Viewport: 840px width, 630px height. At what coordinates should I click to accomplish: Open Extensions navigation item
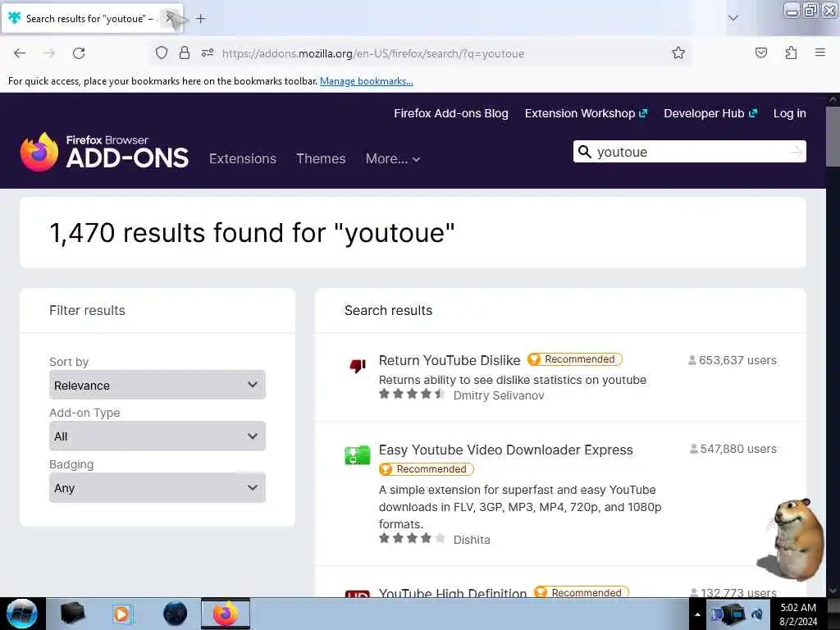[243, 158]
